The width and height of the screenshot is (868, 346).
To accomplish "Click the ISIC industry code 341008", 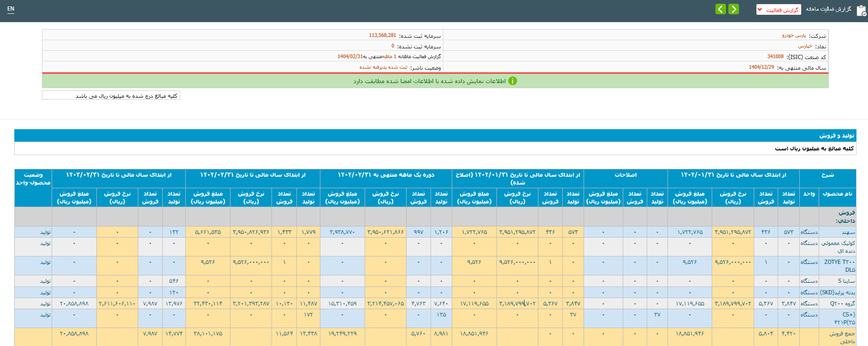I will pos(775,57).
